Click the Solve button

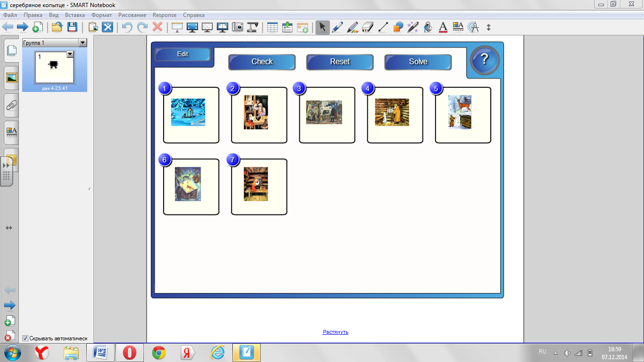[418, 62]
